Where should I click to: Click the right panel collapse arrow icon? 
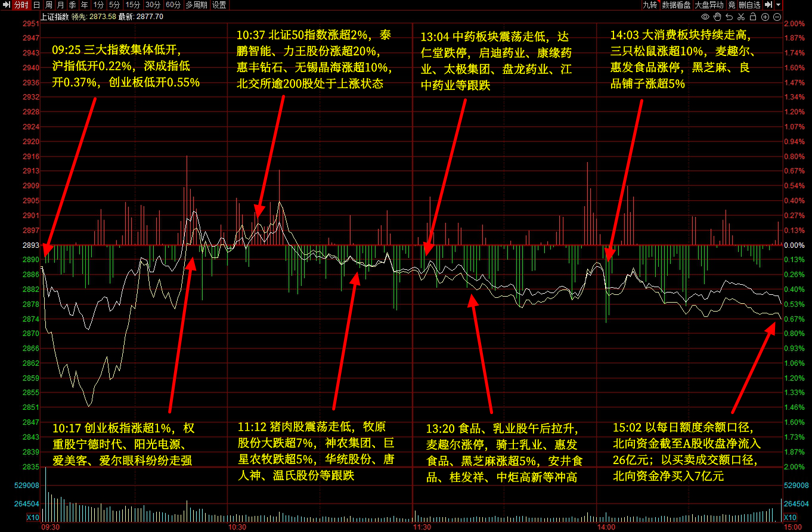point(768,5)
